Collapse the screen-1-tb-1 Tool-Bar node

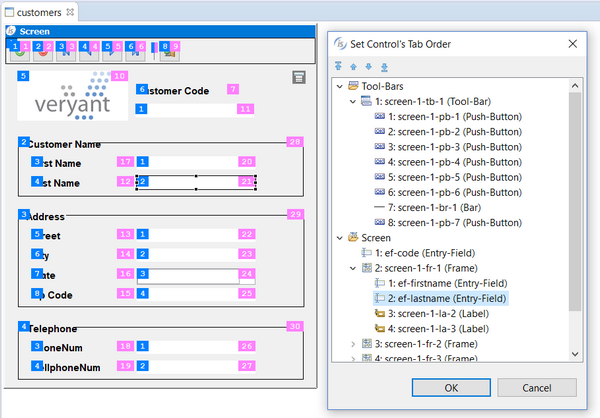(352, 102)
